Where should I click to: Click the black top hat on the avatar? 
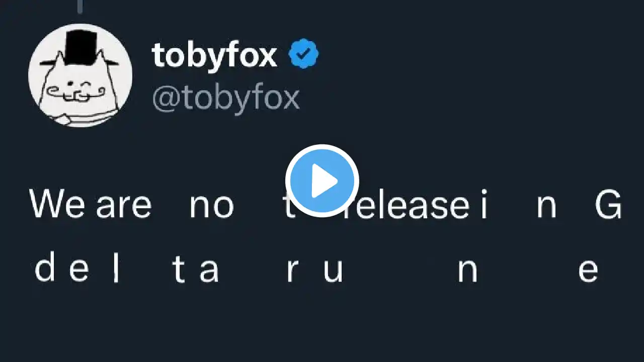(x=80, y=48)
